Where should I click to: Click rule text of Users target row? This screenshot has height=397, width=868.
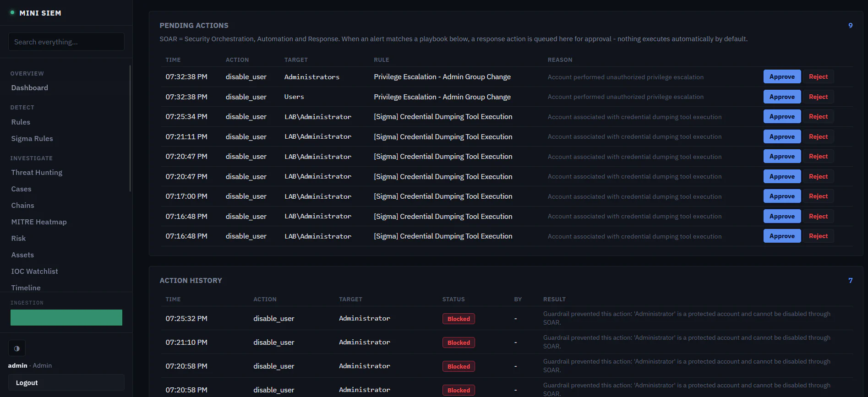442,97
